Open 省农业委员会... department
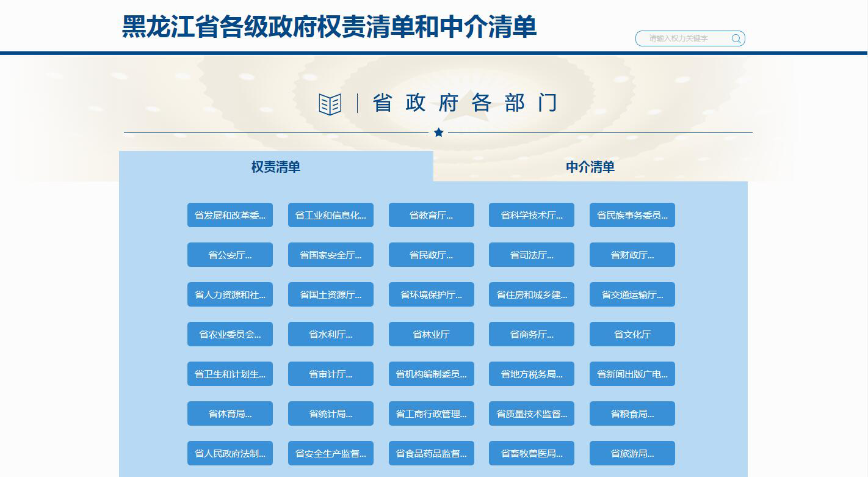Screen dimensions: 868x477 (230, 334)
